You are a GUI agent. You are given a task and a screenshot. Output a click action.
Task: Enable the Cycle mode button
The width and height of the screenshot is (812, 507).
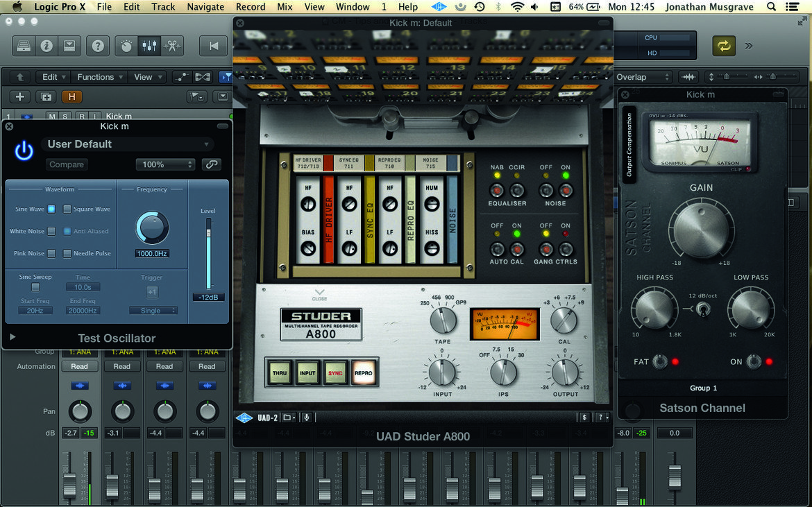click(724, 46)
